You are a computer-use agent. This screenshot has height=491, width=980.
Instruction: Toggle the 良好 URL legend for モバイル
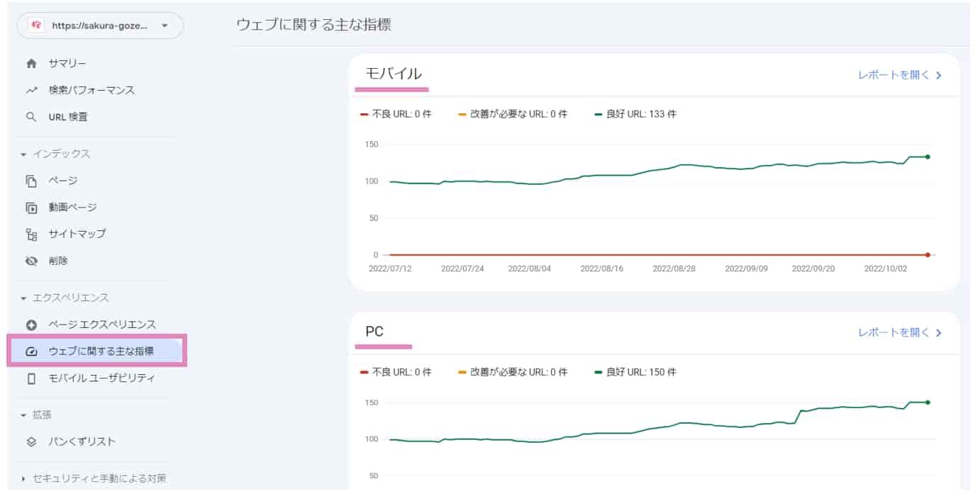tap(637, 113)
